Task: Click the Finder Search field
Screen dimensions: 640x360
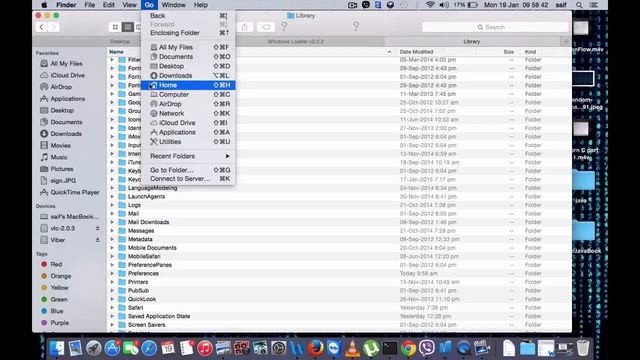Action: click(495, 27)
